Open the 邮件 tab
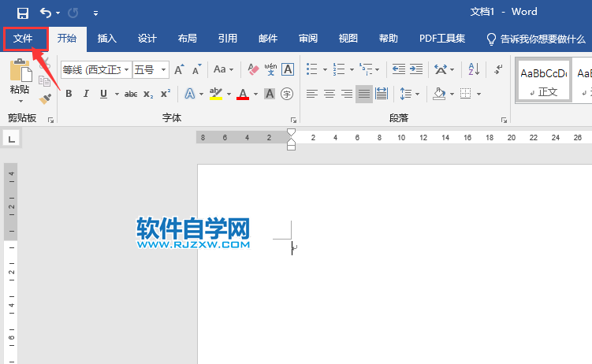Viewport: 592px width, 364px height. pyautogui.click(x=268, y=39)
